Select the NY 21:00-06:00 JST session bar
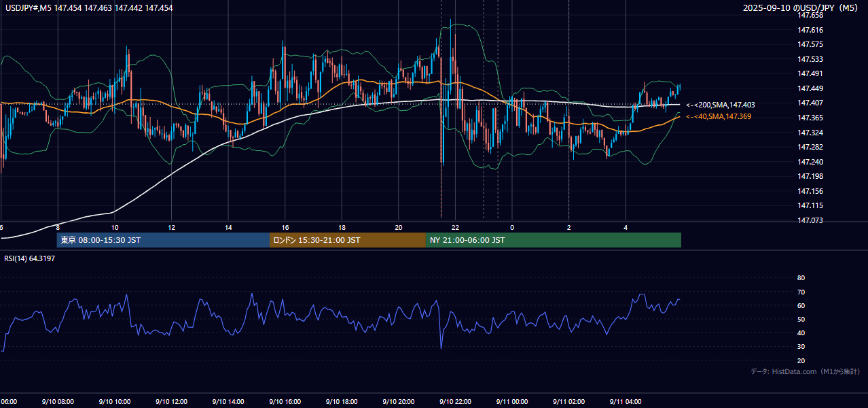This screenshot has width=868, height=408. pyautogui.click(x=554, y=240)
